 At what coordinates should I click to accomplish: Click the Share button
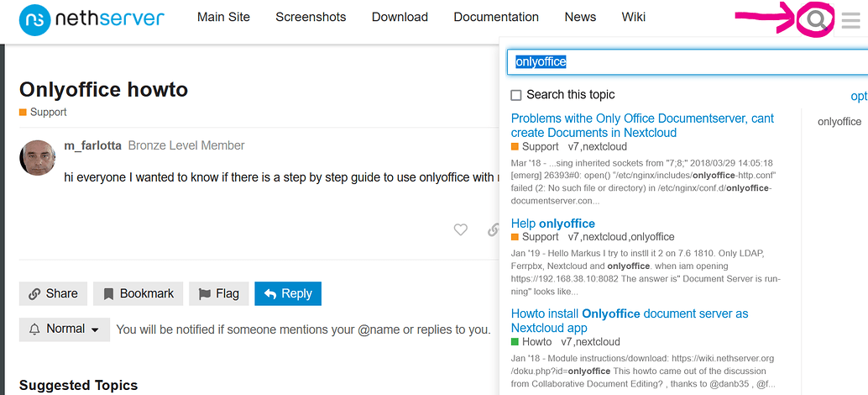pyautogui.click(x=53, y=293)
